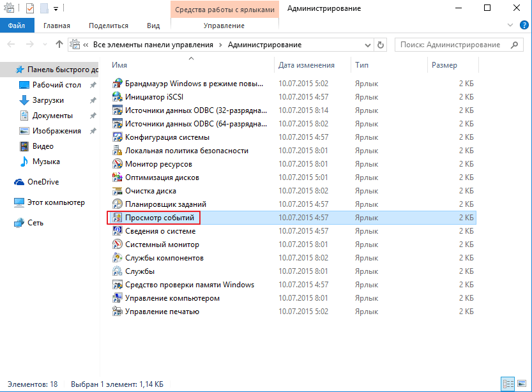
Task: Expand the address bar history dropdown
Action: (367, 45)
